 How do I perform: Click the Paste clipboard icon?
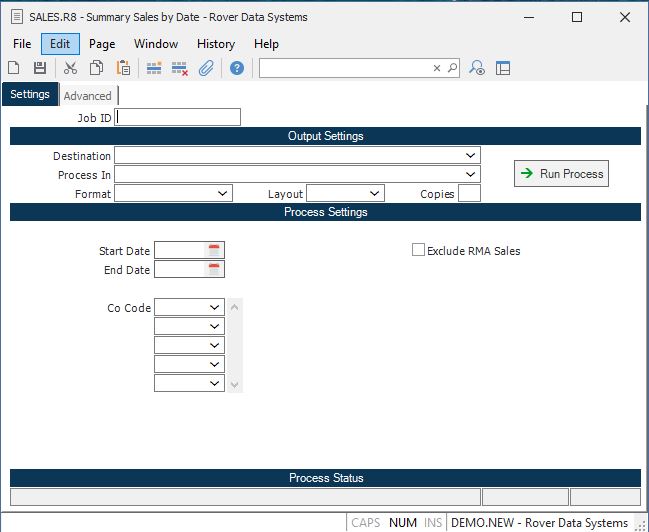(x=123, y=68)
